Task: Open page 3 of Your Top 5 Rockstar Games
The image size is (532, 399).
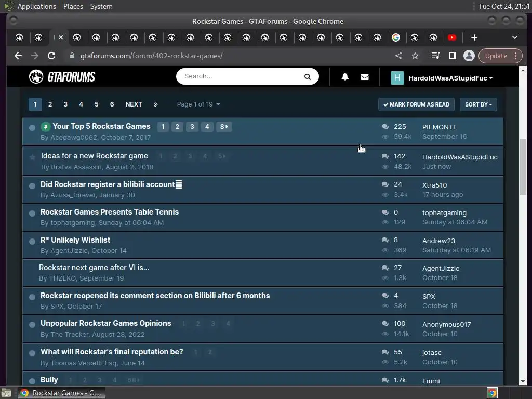Action: coord(192,127)
